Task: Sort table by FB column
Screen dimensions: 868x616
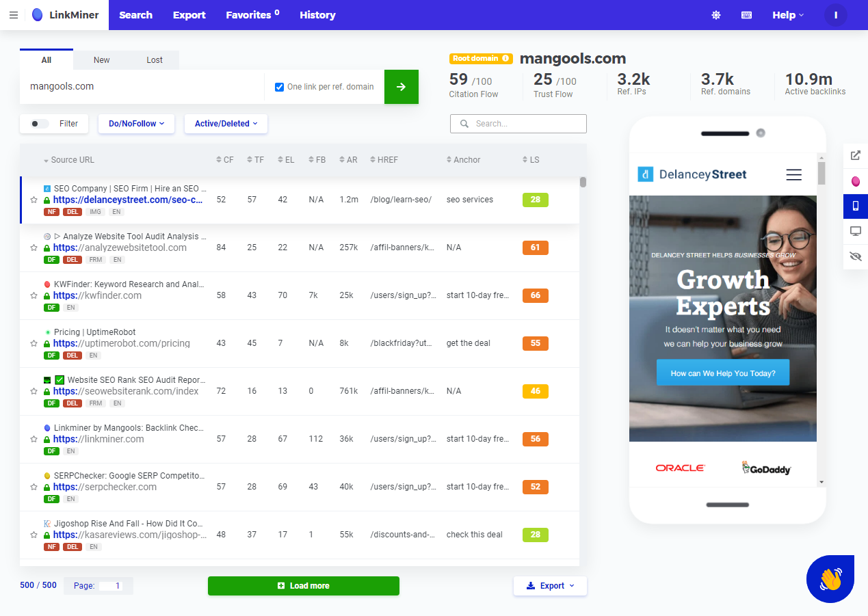Action: [x=317, y=160]
